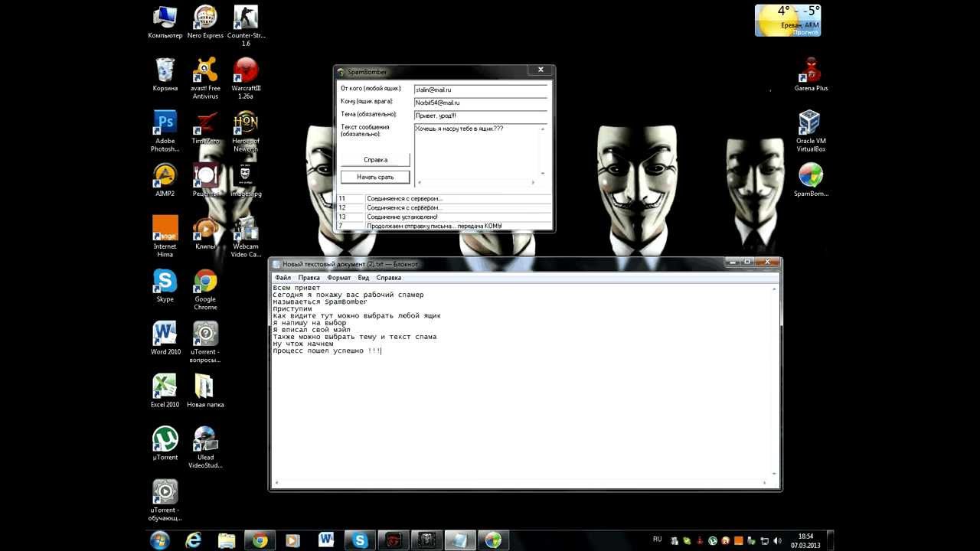Click the line 'Процесс пошел успешно !!!' in Notepad
This screenshot has height=551, width=980.
click(327, 351)
